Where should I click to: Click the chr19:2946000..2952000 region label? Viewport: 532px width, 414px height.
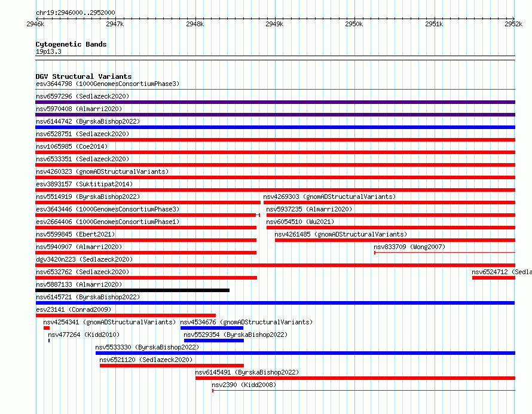(x=75, y=13)
